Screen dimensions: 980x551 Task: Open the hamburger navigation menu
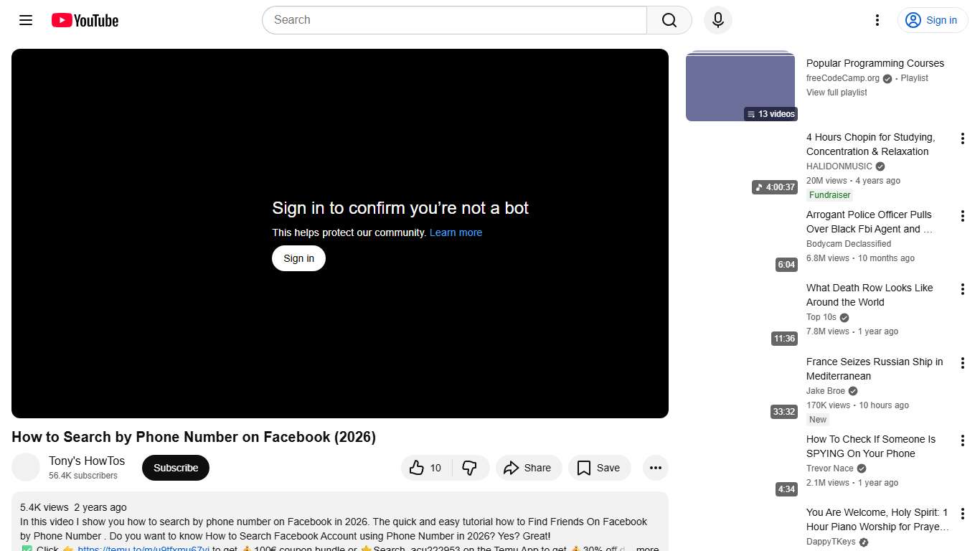pos(25,20)
